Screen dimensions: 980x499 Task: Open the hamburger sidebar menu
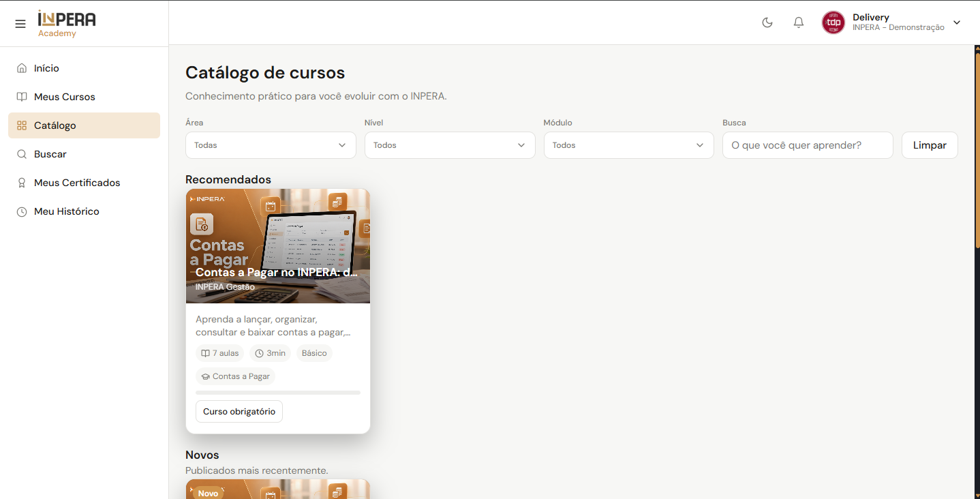coord(20,24)
